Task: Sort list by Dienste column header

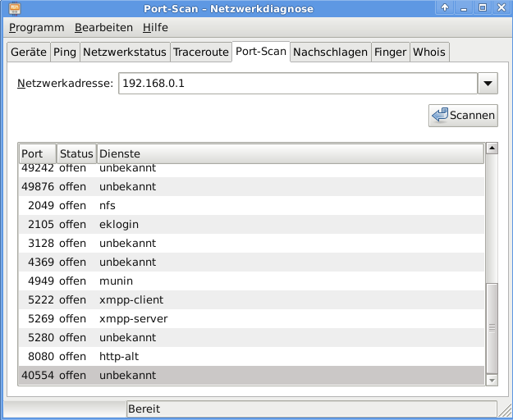Action: 289,153
